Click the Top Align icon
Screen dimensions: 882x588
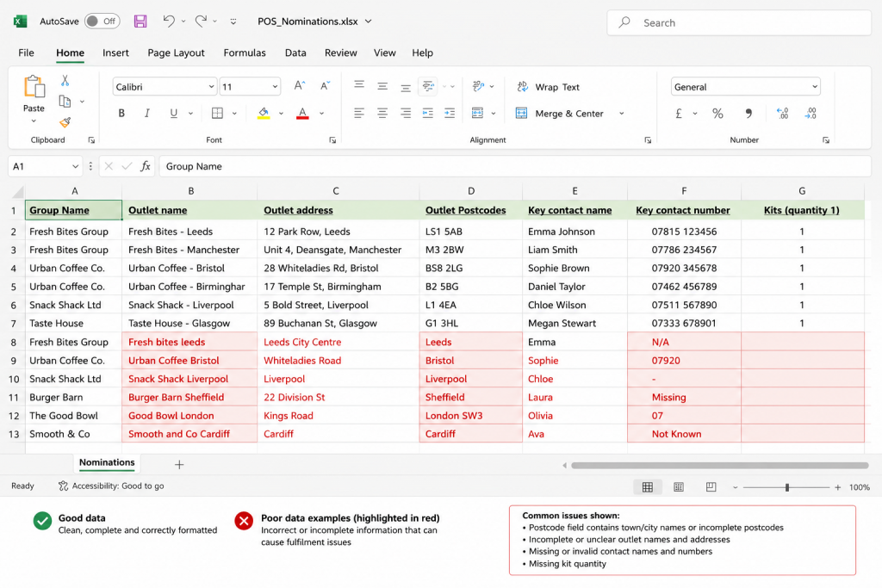(359, 85)
